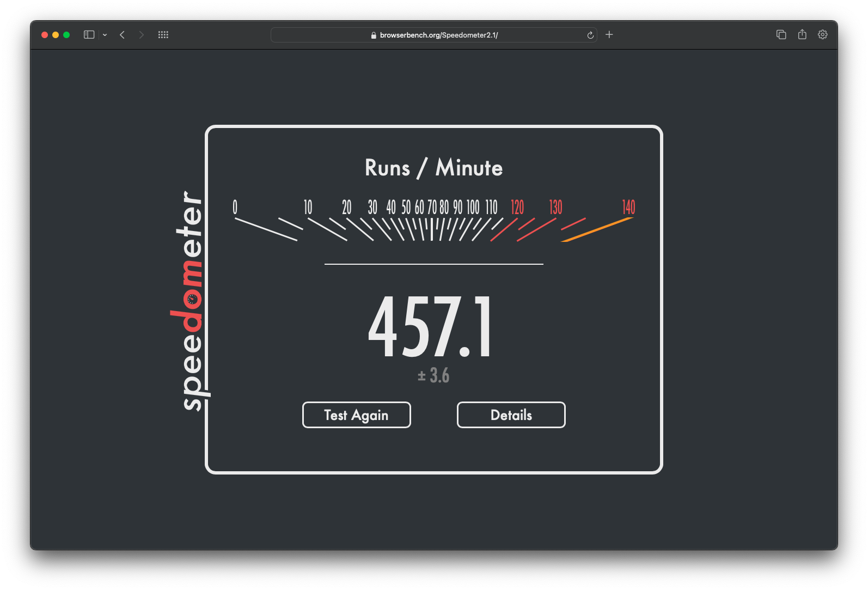Click the Runs / Minute heading
Image resolution: width=868 pixels, height=590 pixels.
coord(434,168)
